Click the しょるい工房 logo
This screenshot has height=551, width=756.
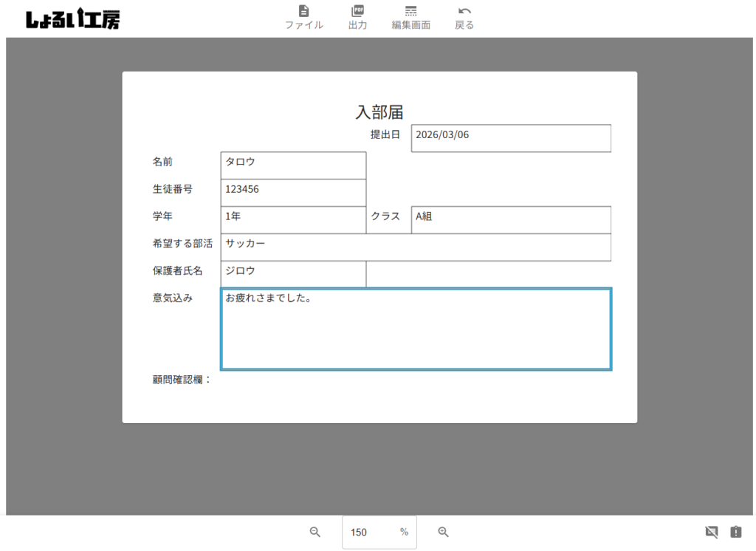click(72, 19)
